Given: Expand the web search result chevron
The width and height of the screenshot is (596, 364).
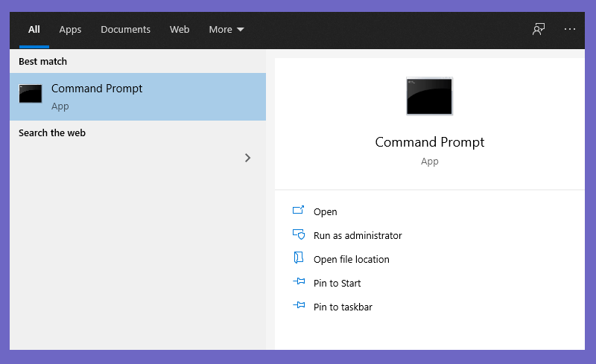Looking at the screenshot, I should click(248, 158).
